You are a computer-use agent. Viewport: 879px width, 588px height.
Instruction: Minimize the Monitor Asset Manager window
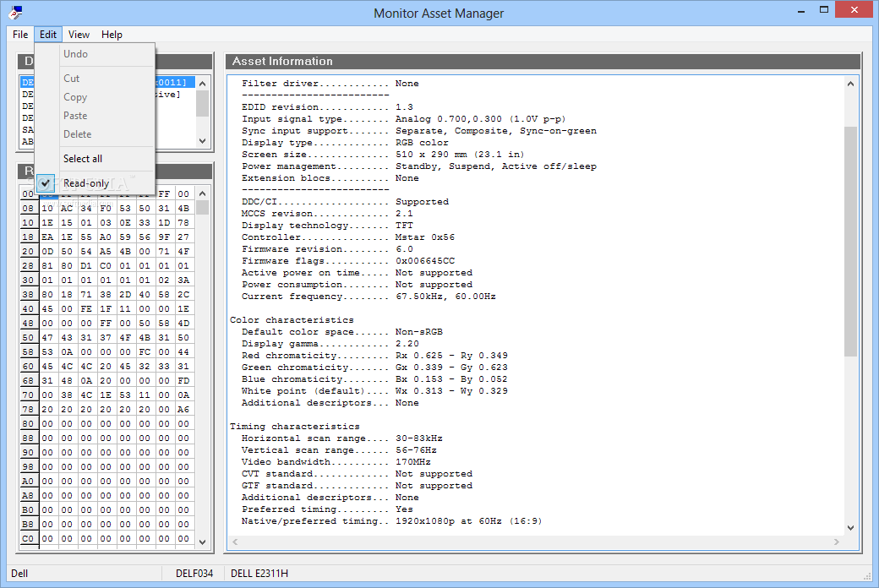[x=801, y=11]
